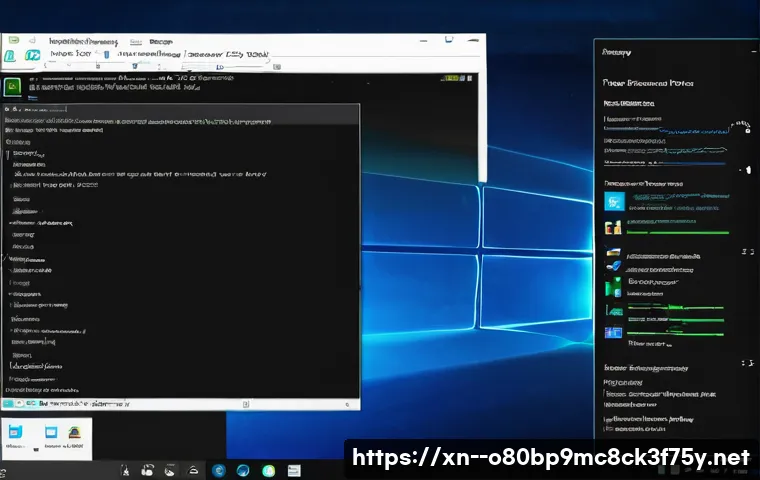Click the heading text at the right dark panel's top
The width and height of the screenshot is (760, 480).
tap(616, 52)
